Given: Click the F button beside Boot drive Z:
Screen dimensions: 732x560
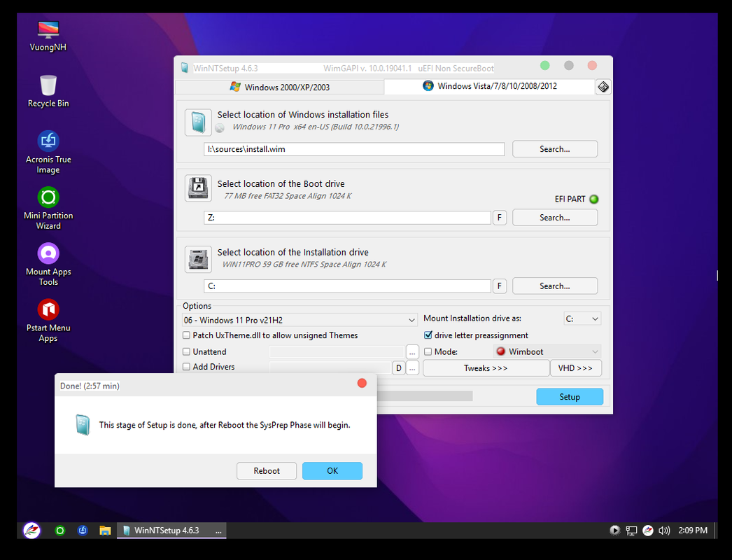Looking at the screenshot, I should click(x=500, y=218).
